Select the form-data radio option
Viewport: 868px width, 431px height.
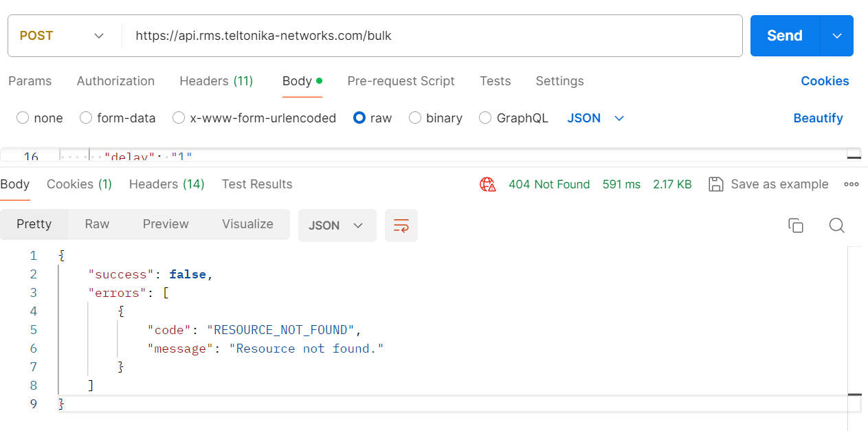coord(86,118)
